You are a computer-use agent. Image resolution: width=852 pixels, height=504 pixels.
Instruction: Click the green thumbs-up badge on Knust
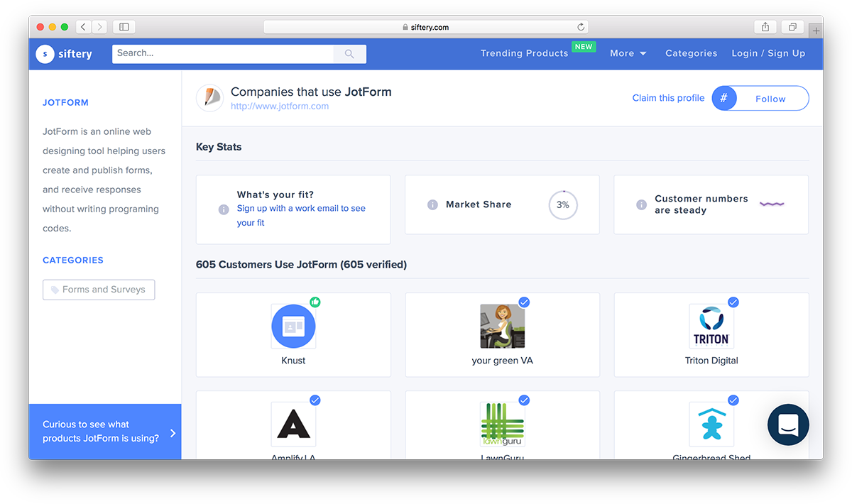click(315, 302)
